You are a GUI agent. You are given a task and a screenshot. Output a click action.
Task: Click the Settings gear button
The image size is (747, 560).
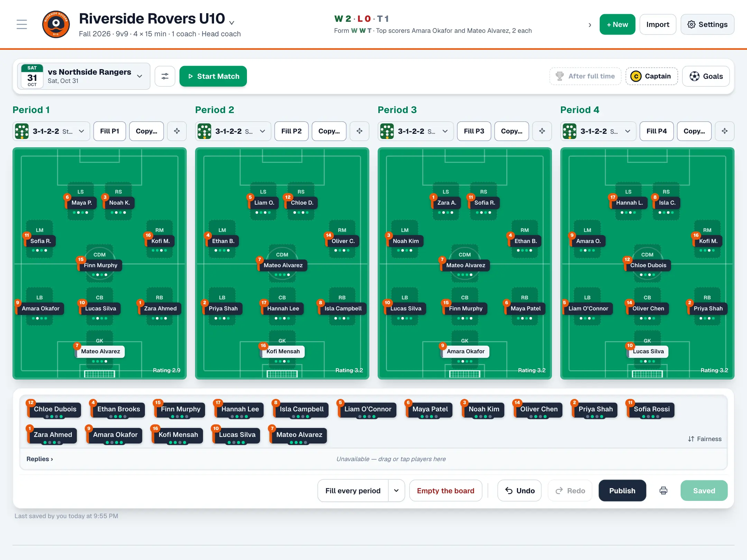point(707,25)
